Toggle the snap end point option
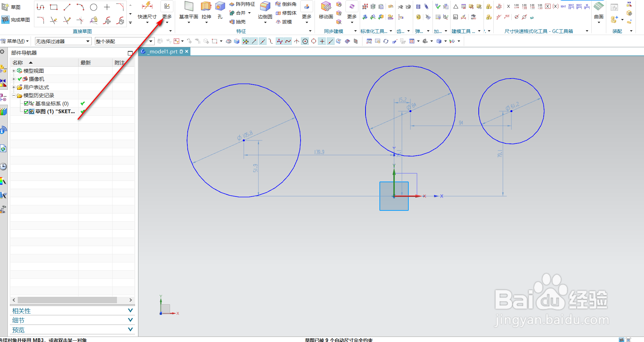Image resolution: width=644 pixels, height=342 pixels. coord(254,41)
